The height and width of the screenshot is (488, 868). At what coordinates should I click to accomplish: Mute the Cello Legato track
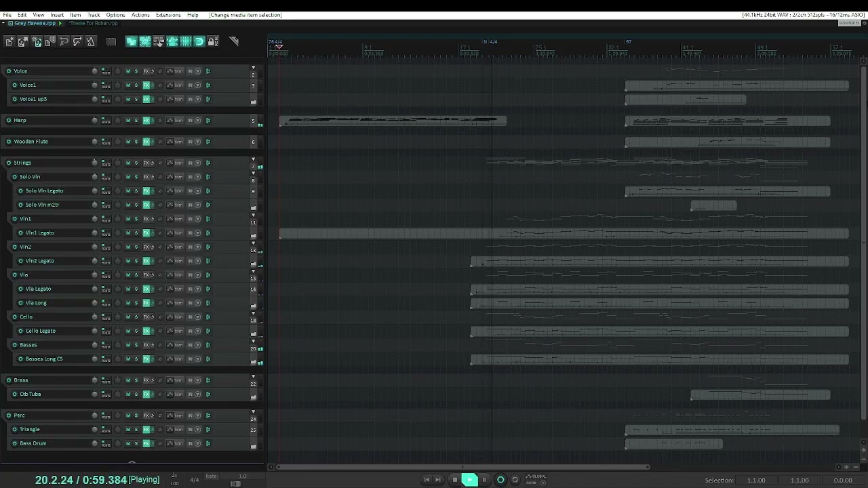pos(127,331)
